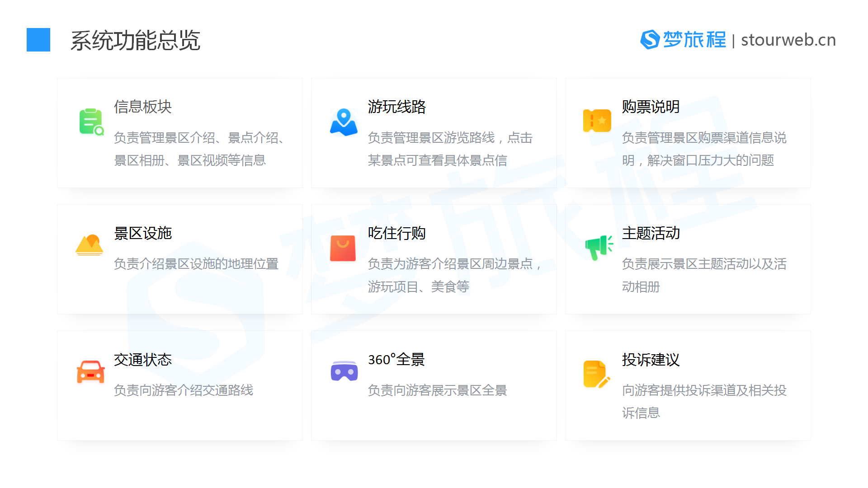
Task: Click the text 游玩项目、美食等
Action: tap(419, 287)
